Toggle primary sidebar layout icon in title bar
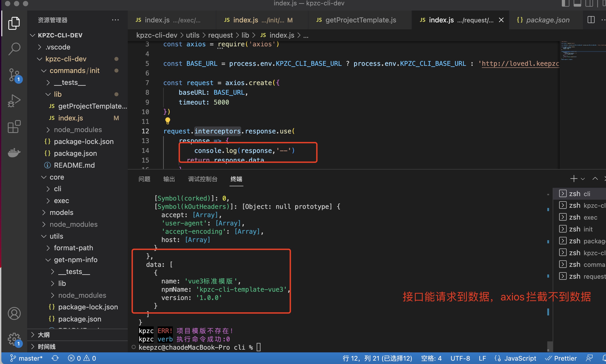606x364 pixels. (x=565, y=3)
